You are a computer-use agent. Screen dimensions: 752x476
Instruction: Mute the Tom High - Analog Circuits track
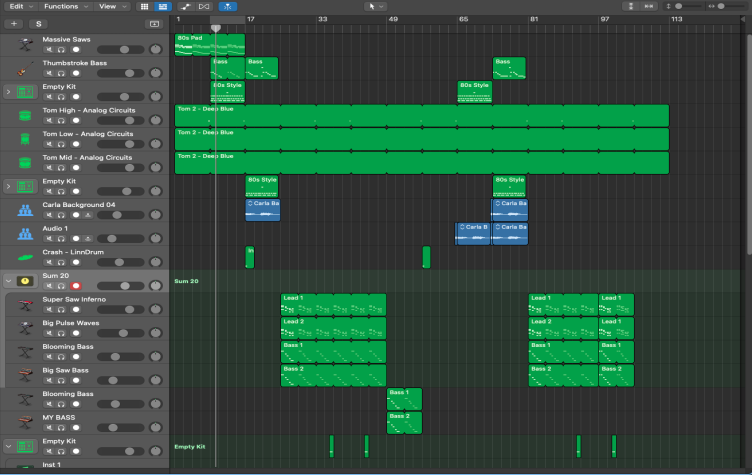point(49,120)
